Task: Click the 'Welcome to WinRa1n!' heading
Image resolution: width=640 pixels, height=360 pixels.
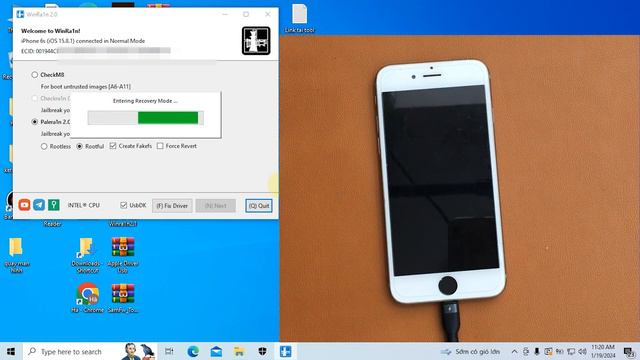Action: (x=51, y=31)
